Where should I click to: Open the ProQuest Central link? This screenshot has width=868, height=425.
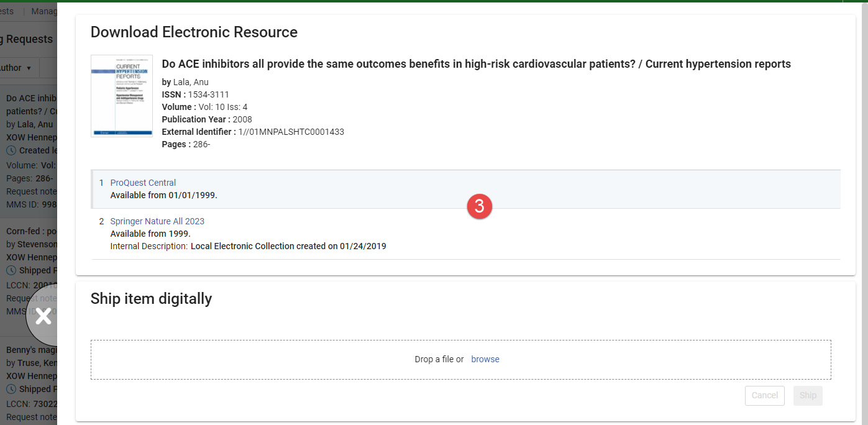pyautogui.click(x=143, y=183)
